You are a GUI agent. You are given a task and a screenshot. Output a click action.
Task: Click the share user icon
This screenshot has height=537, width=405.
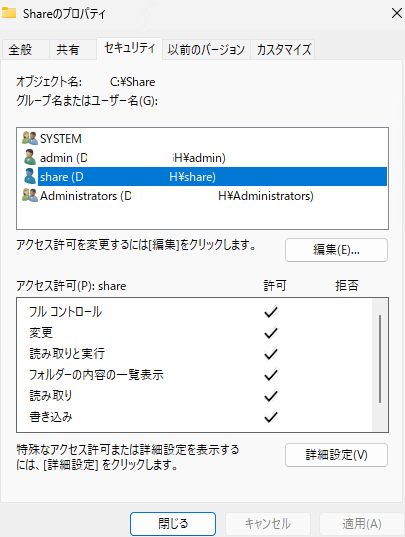point(30,177)
